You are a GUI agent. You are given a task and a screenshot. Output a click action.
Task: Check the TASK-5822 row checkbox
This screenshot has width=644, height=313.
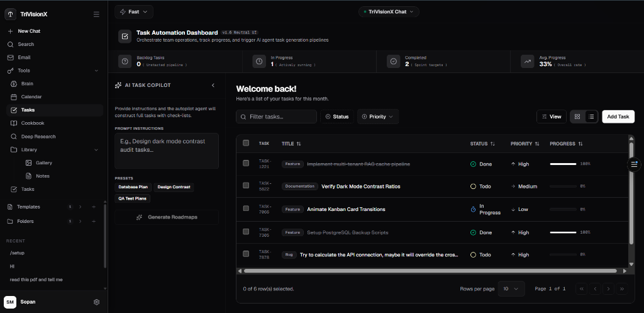click(246, 186)
